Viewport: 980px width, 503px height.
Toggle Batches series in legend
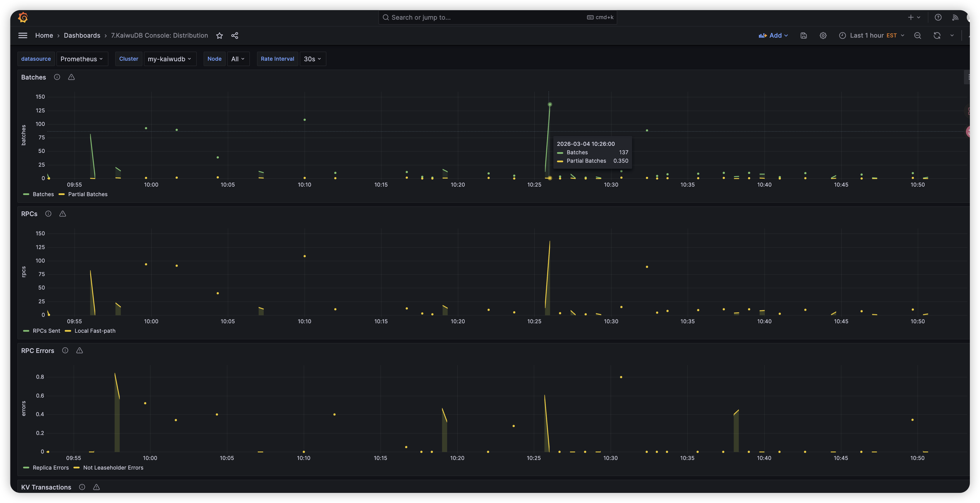tap(43, 194)
